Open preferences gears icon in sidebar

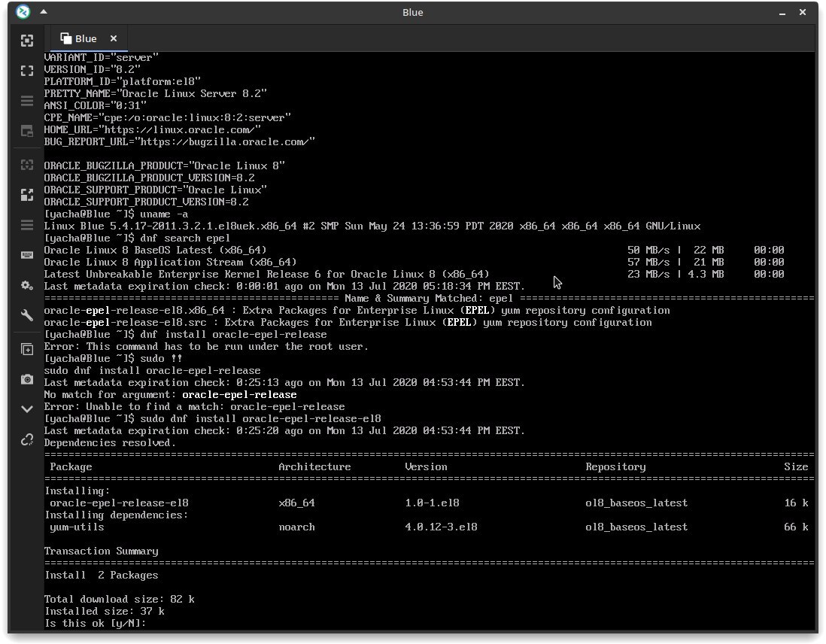click(x=27, y=285)
